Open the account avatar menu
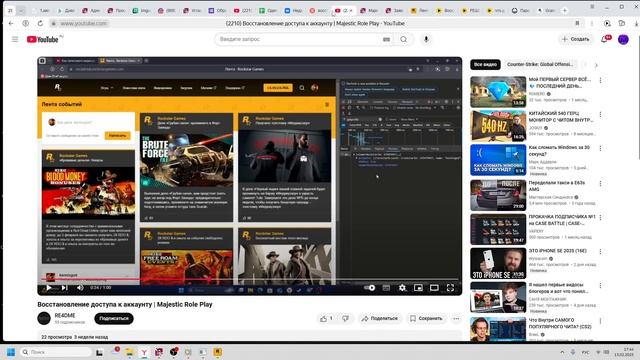The image size is (640, 360). point(623,39)
